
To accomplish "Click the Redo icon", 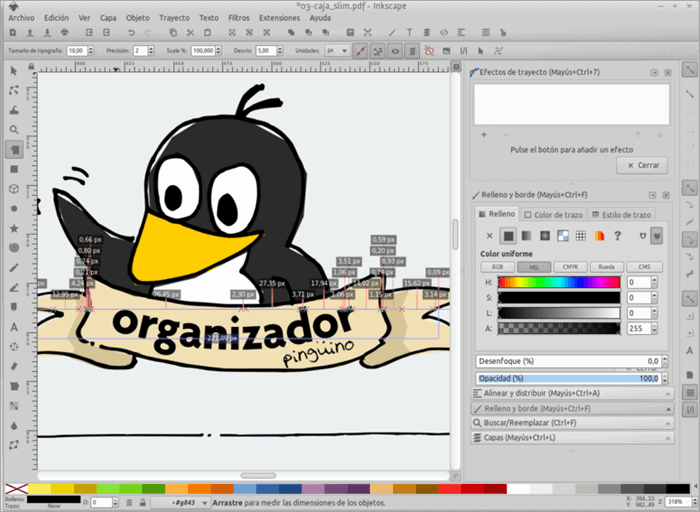I will point(148,33).
